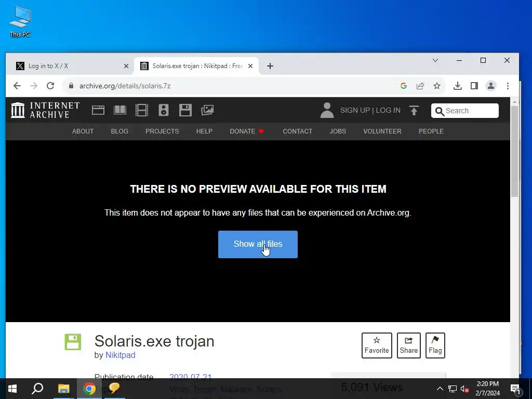The height and width of the screenshot is (399, 532).
Task: Open the Windows Start menu
Action: (12, 389)
